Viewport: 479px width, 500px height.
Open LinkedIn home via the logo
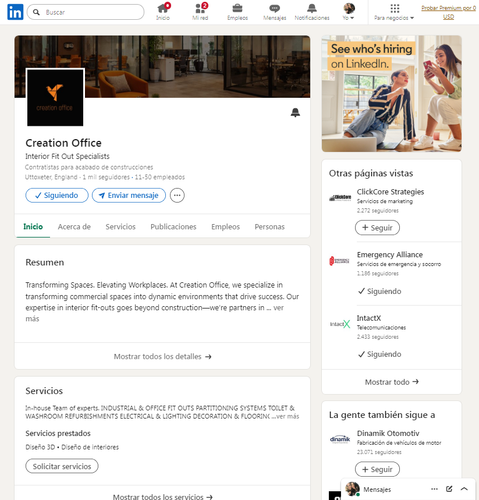(15, 12)
